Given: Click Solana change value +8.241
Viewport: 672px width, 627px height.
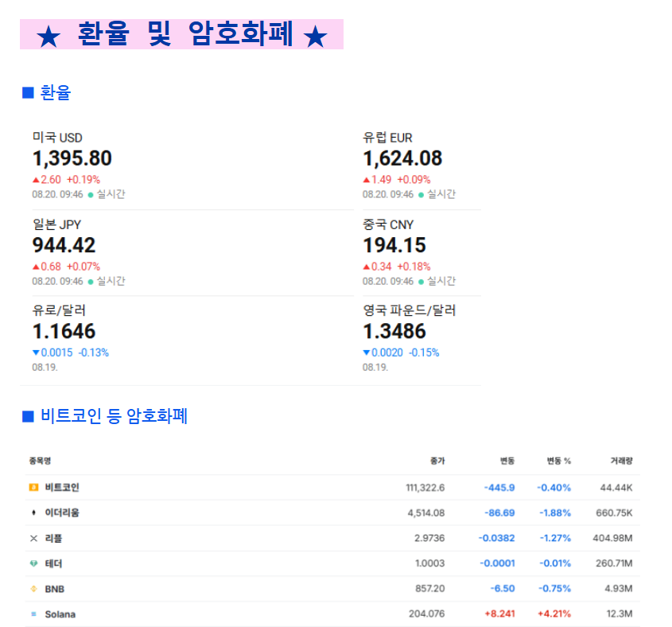Looking at the screenshot, I should pyautogui.click(x=499, y=614).
